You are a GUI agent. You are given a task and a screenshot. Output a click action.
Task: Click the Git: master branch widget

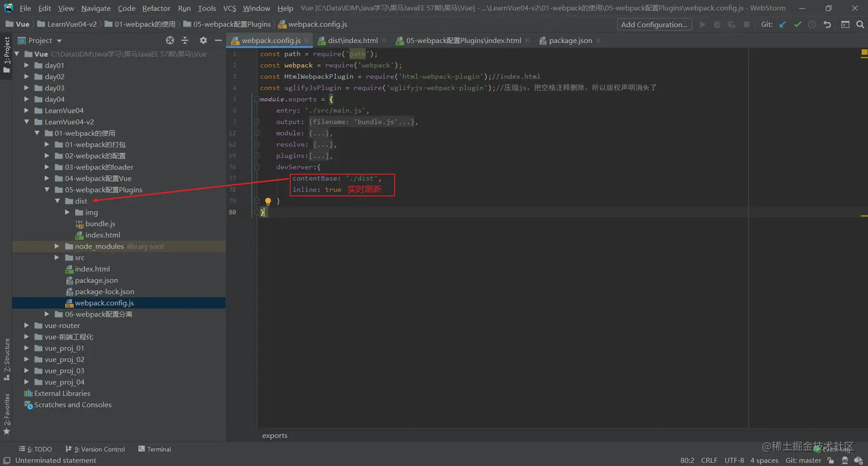pyautogui.click(x=803, y=460)
